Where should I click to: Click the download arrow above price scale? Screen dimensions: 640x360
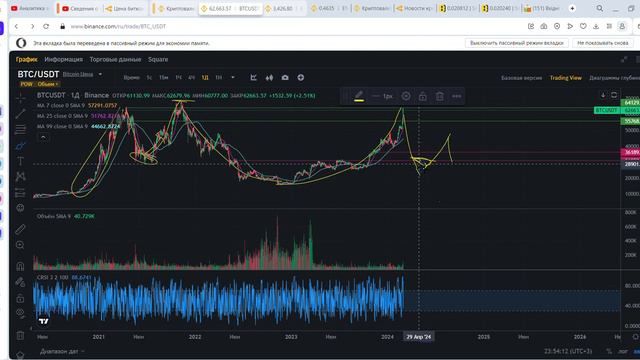click(603, 95)
